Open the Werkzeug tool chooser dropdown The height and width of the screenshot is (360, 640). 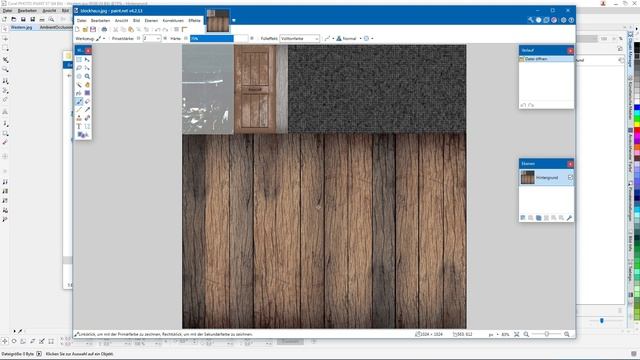click(100, 38)
